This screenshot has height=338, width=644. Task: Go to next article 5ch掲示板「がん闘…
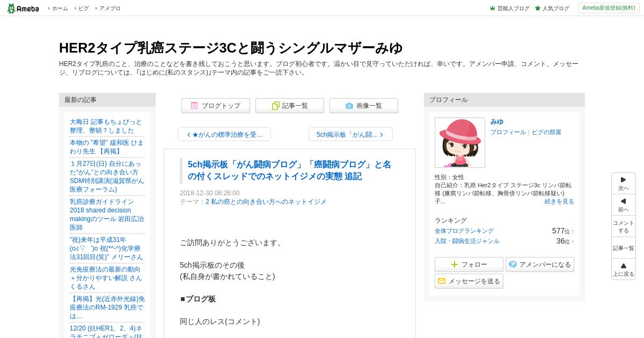tap(350, 134)
